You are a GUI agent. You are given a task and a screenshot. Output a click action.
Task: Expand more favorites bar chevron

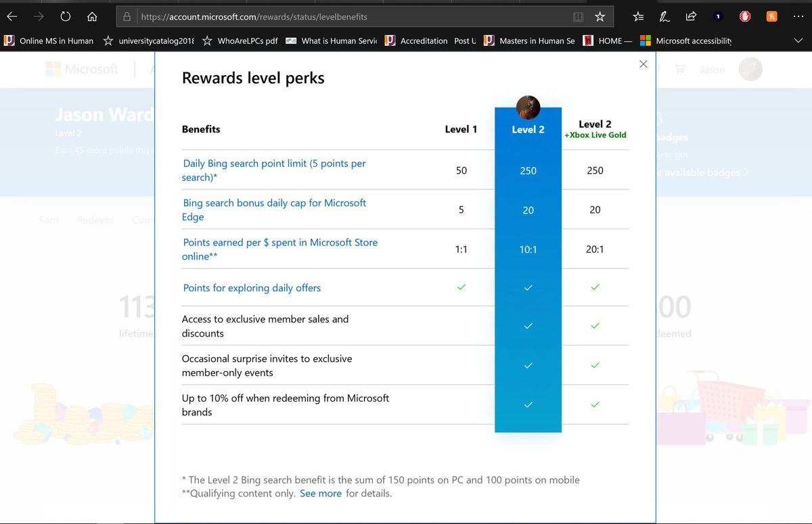pos(798,41)
